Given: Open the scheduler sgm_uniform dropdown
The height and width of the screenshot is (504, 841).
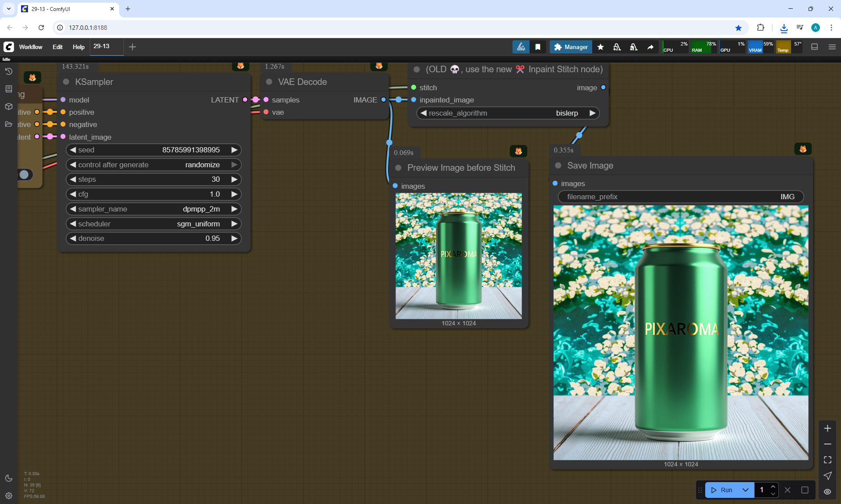Looking at the screenshot, I should pos(153,224).
